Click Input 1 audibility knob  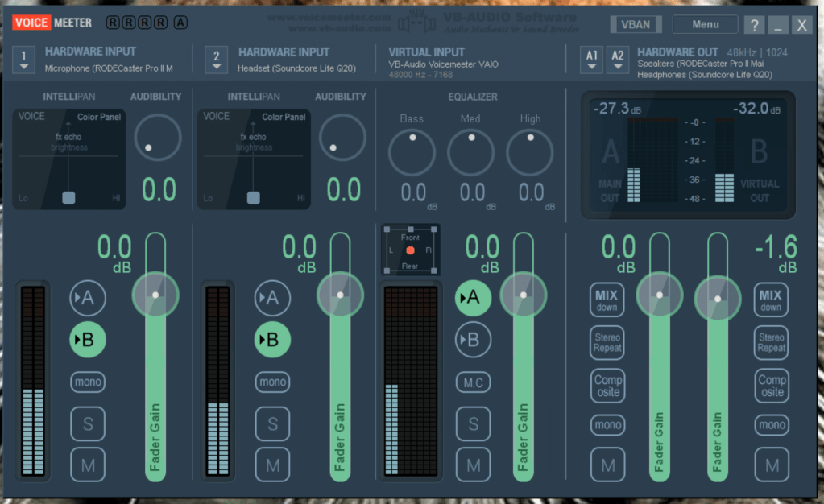[158, 138]
